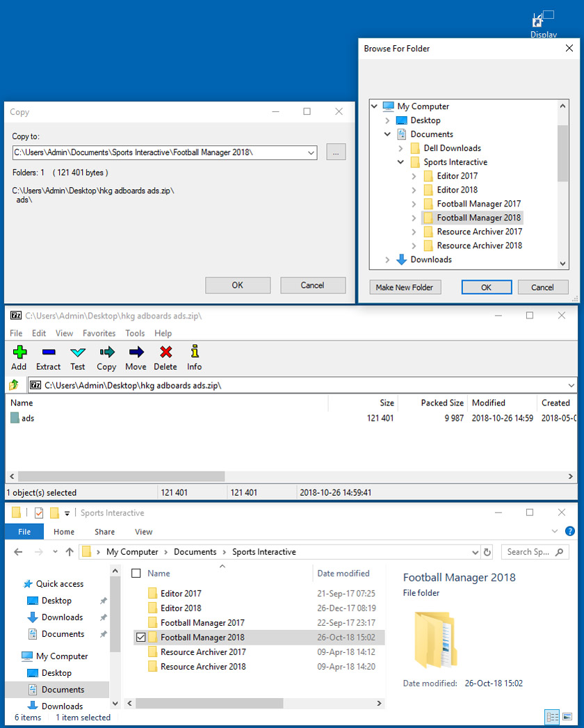Go up one folder level in 7-Zip
The height and width of the screenshot is (728, 584).
click(x=13, y=385)
